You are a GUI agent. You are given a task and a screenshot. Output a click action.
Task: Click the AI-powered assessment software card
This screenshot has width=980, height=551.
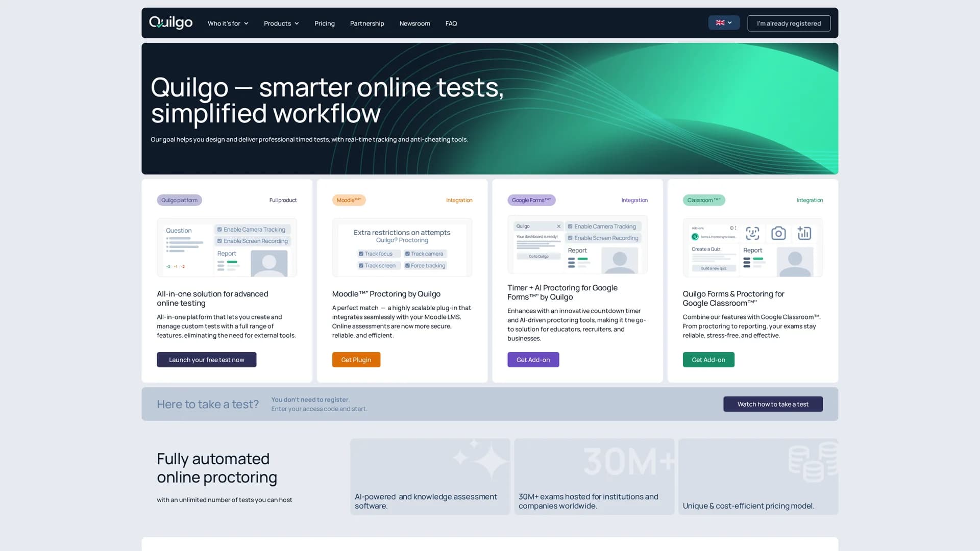point(430,477)
